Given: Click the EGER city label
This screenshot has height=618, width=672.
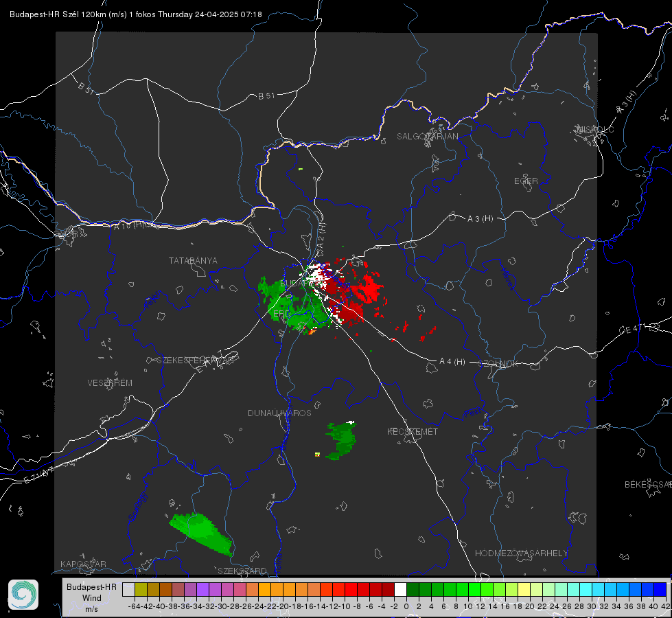Looking at the screenshot, I should pyautogui.click(x=526, y=181).
